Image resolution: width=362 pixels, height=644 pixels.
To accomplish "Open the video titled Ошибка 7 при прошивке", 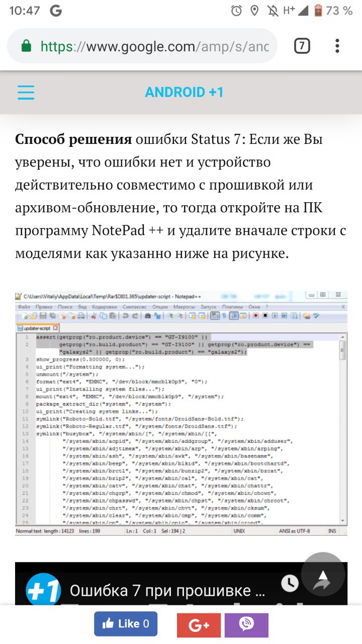I will click(167, 590).
